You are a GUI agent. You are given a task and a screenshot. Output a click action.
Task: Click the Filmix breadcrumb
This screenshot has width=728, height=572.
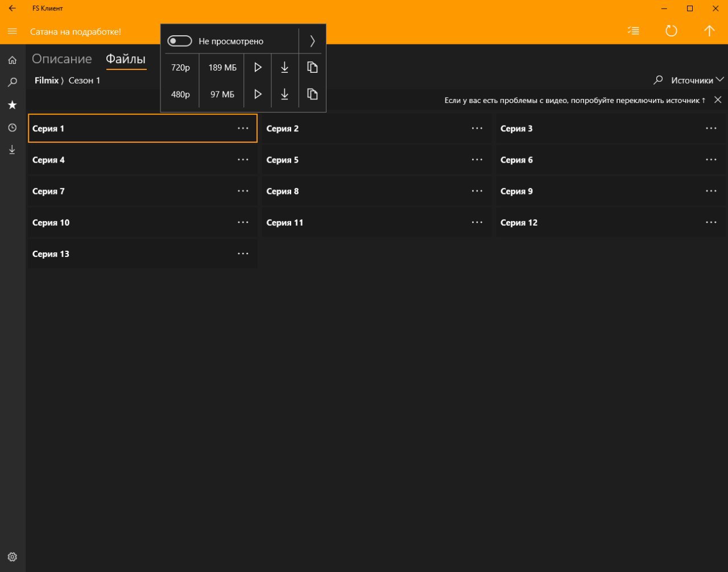[47, 80]
